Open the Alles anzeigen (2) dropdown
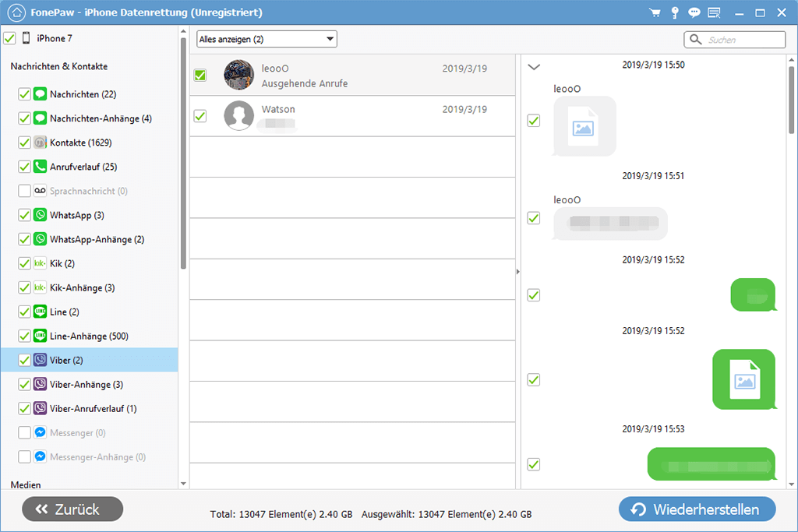The width and height of the screenshot is (798, 532). (267, 39)
